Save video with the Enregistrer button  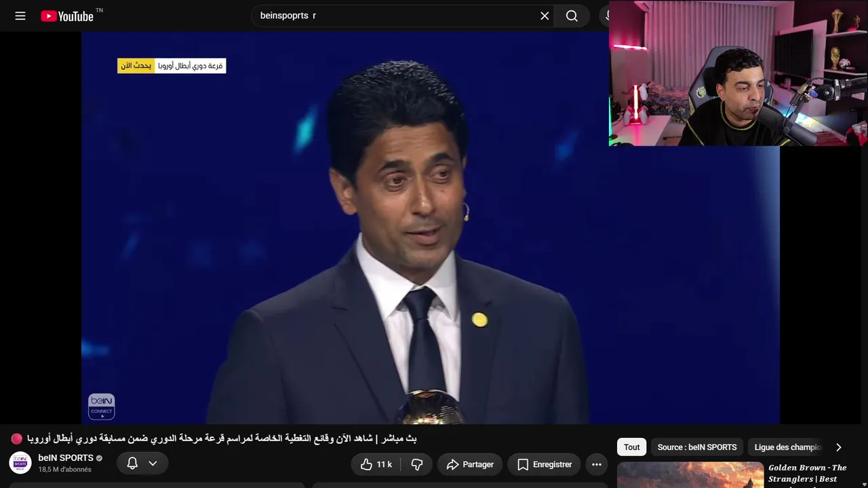pyautogui.click(x=544, y=464)
